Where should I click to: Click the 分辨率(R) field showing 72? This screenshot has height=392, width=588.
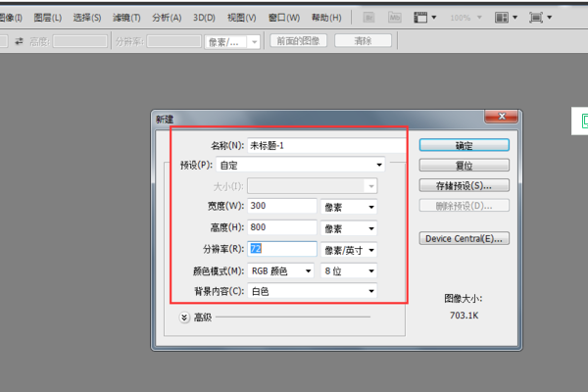(282, 249)
